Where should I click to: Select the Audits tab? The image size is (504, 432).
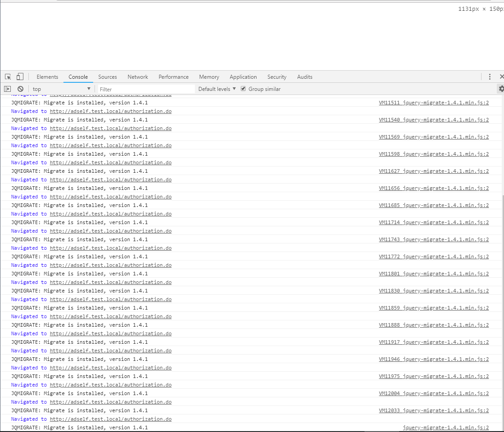tap(305, 77)
